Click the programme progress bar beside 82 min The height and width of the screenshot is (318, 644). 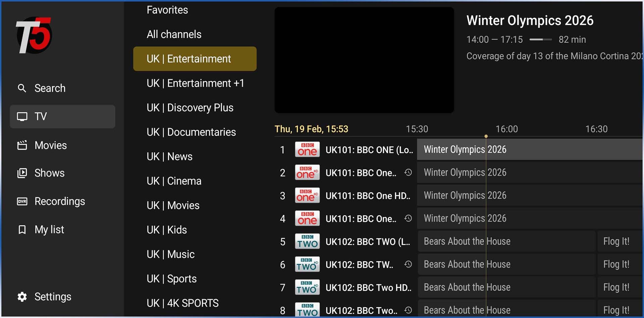tap(540, 40)
